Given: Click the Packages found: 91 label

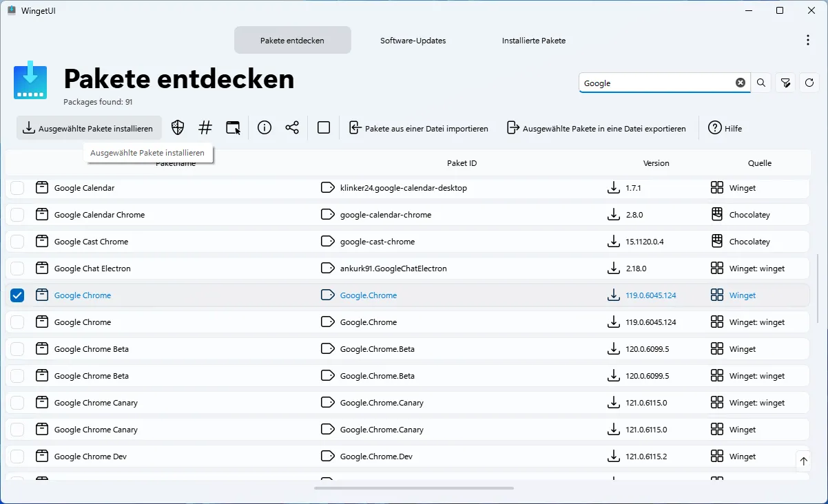Looking at the screenshot, I should pos(98,102).
